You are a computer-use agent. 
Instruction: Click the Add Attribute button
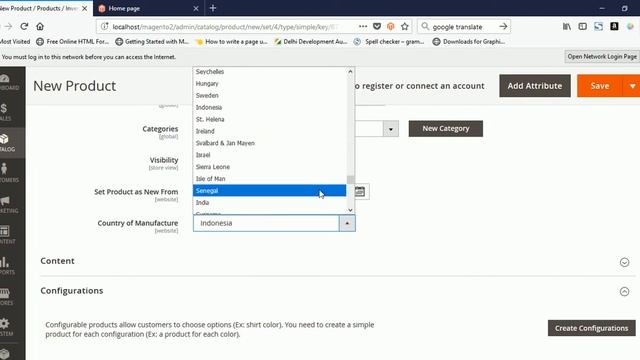pyautogui.click(x=535, y=86)
